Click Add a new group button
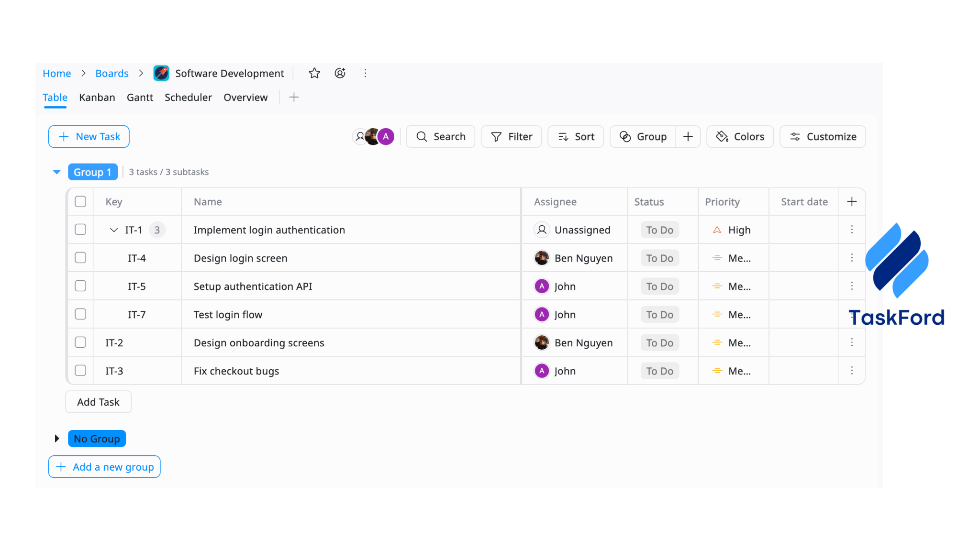The height and width of the screenshot is (551, 980). [x=104, y=467]
